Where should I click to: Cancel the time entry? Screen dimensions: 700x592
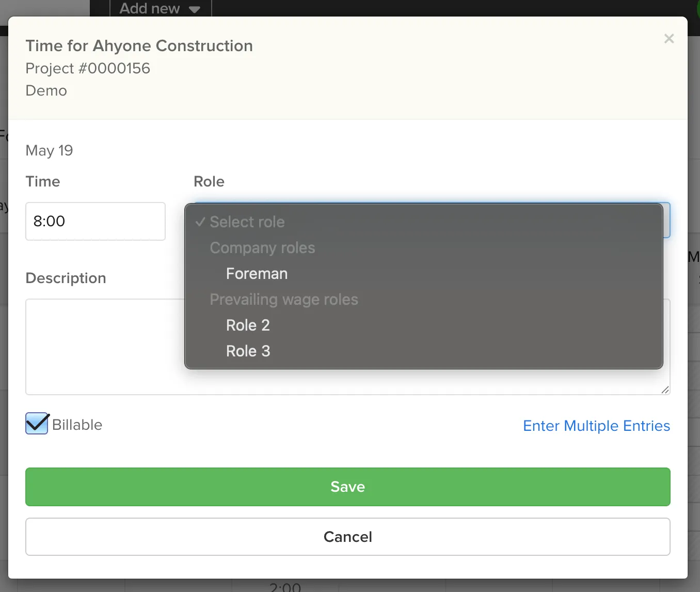tap(347, 537)
